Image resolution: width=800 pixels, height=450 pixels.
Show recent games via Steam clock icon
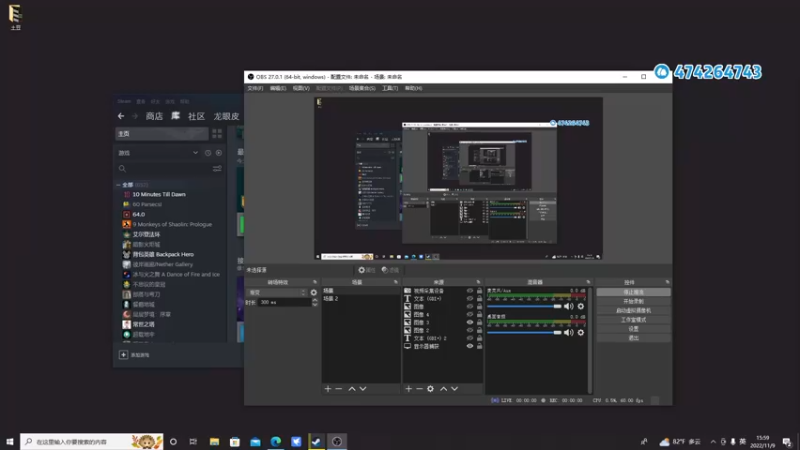[x=208, y=153]
